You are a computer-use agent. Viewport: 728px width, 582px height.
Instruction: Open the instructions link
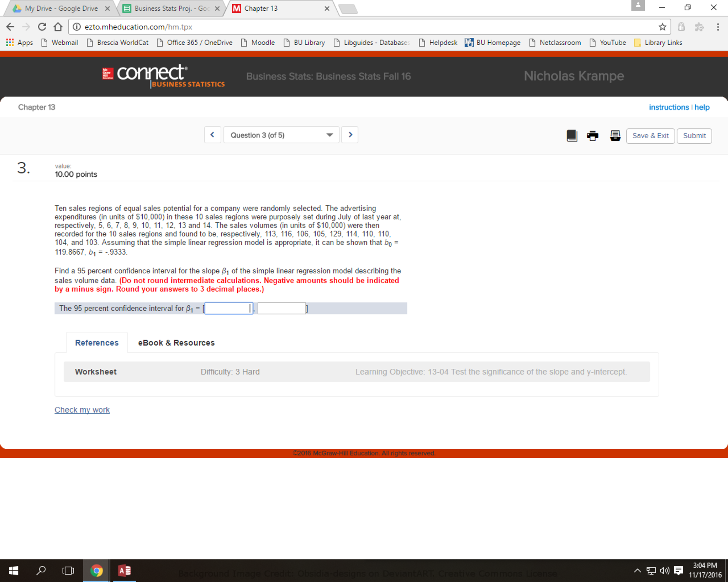(x=669, y=107)
